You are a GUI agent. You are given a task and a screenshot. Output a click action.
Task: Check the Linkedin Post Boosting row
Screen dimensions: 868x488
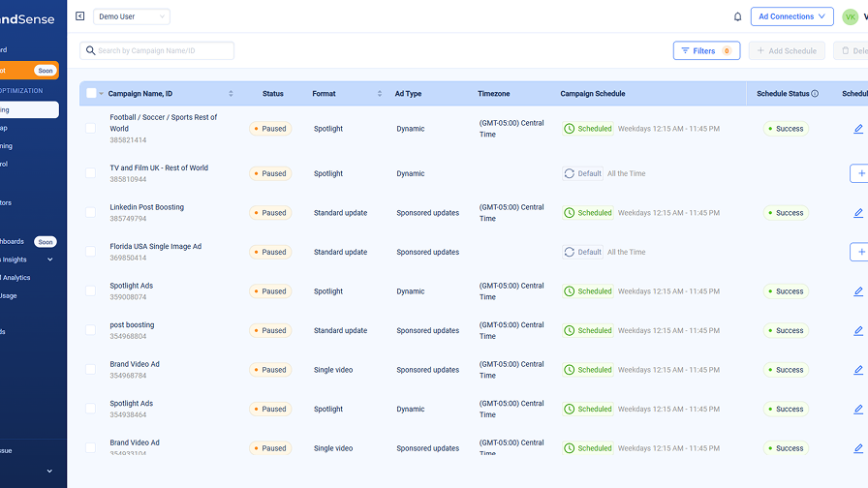pyautogui.click(x=90, y=212)
